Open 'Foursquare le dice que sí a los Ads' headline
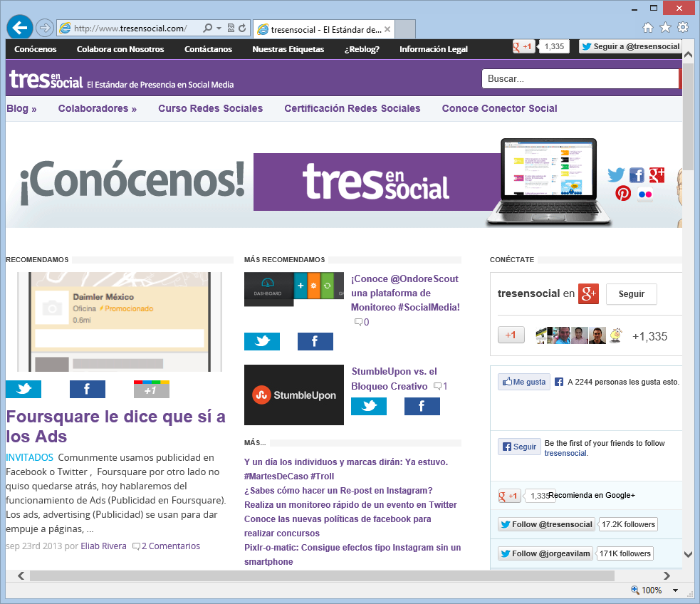700x604 pixels. tap(115, 427)
